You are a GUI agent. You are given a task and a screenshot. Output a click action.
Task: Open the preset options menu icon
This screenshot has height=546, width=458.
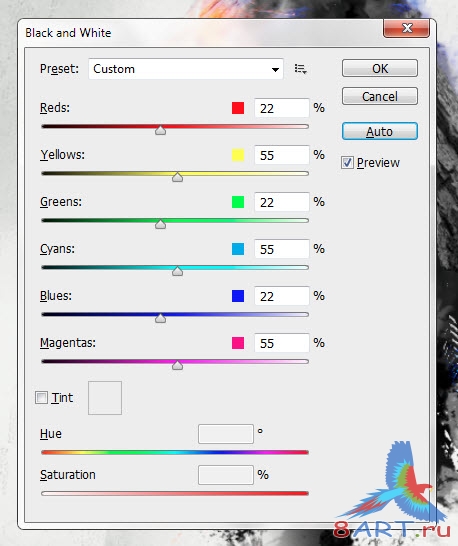tap(300, 69)
